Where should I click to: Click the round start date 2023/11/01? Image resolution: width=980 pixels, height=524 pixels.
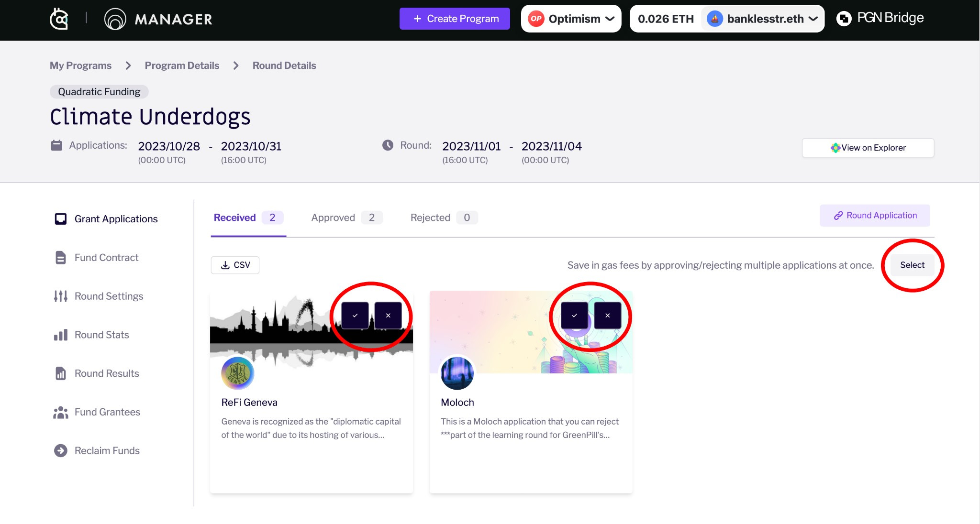coord(471,146)
